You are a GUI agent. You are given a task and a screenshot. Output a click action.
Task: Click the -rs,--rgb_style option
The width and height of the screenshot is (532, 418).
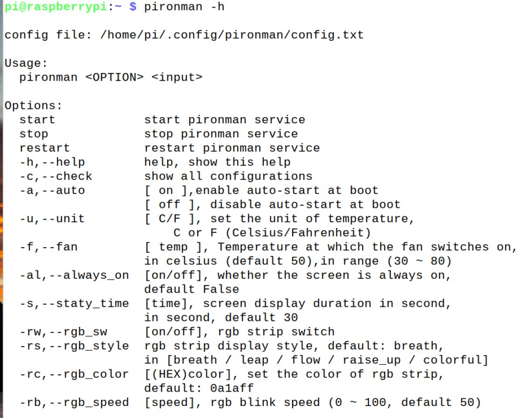click(74, 346)
